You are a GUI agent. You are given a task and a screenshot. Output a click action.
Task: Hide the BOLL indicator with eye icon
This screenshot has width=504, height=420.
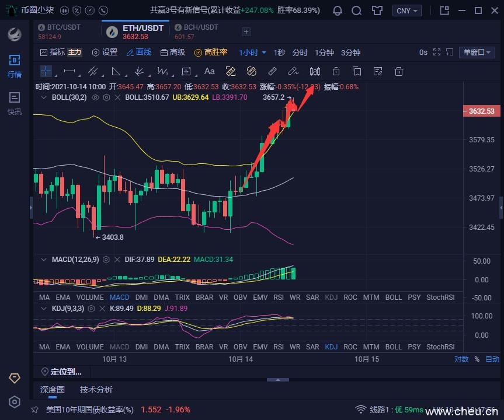coord(95,97)
